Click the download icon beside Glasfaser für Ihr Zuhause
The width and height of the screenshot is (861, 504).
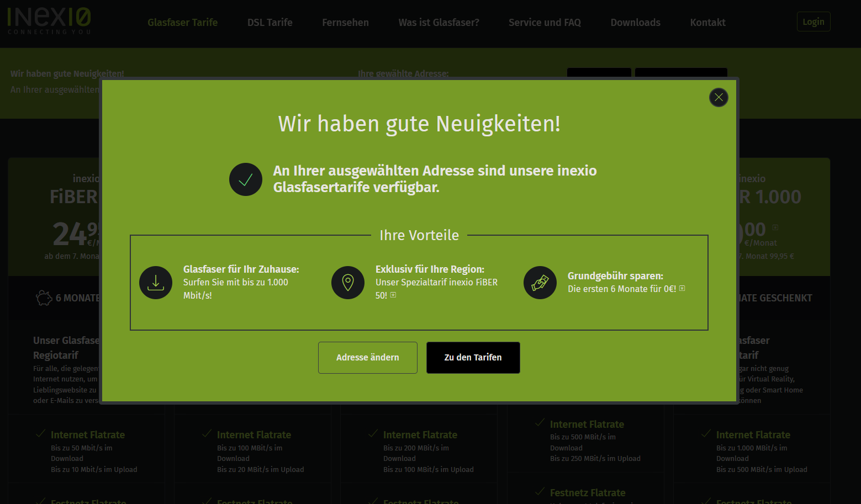[156, 283]
